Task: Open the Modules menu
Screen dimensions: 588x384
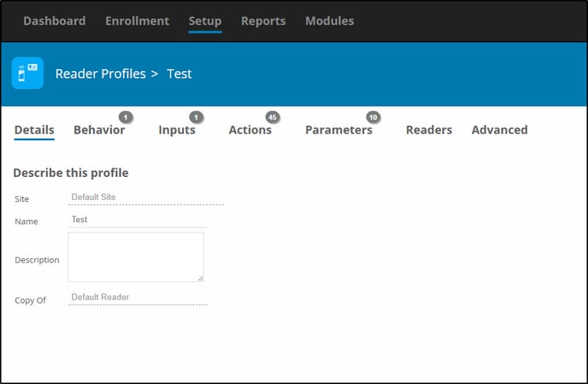Action: (329, 21)
